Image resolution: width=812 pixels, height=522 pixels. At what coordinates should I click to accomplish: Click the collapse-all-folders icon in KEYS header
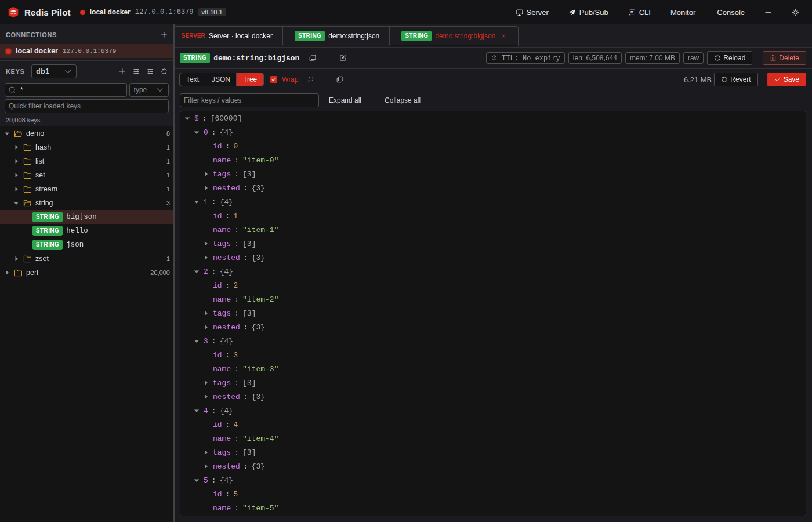(x=150, y=71)
